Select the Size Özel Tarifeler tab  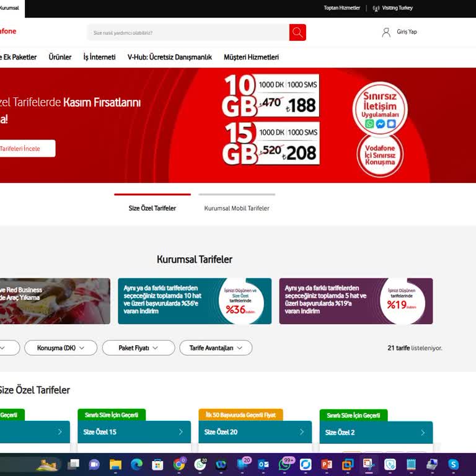[x=152, y=208]
